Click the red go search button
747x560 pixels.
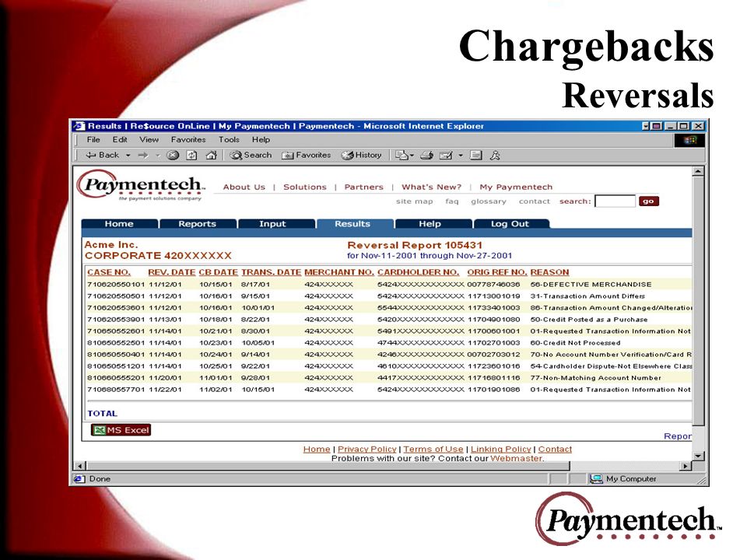(648, 201)
